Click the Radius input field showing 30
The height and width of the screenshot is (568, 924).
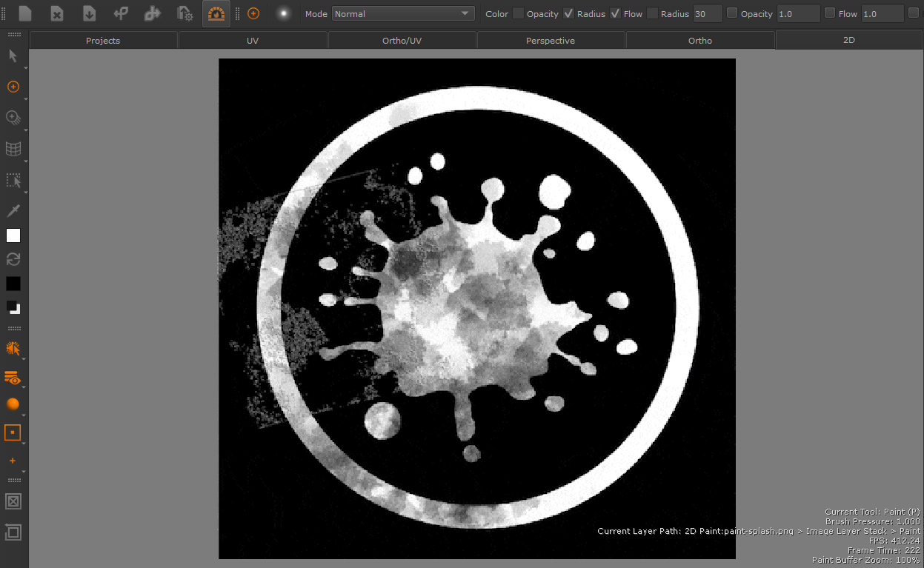(708, 13)
